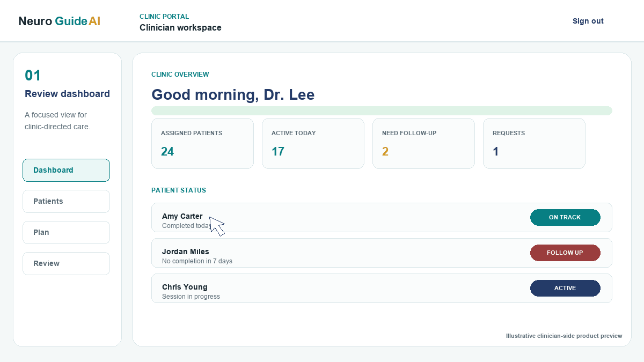The image size is (644, 362).
Task: Click the 'Clinician workspace' header title
Action: point(180,27)
